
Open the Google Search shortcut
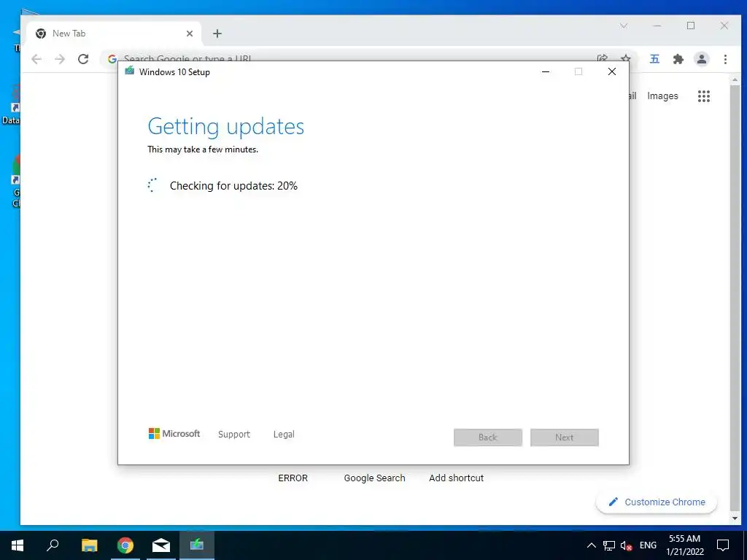(374, 478)
